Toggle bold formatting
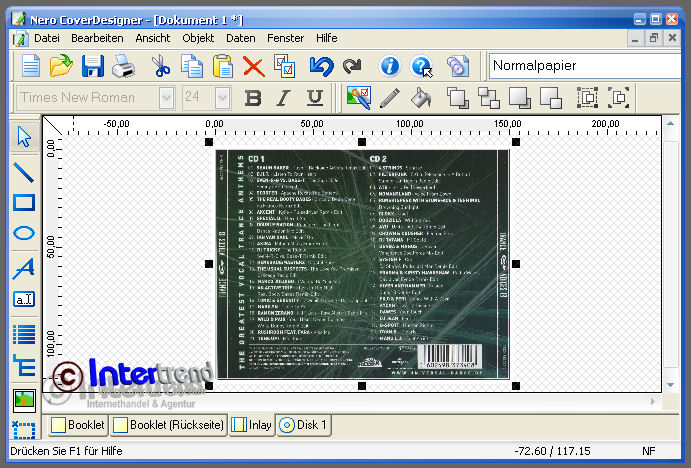Image resolution: width=691 pixels, height=468 pixels. 253,98
